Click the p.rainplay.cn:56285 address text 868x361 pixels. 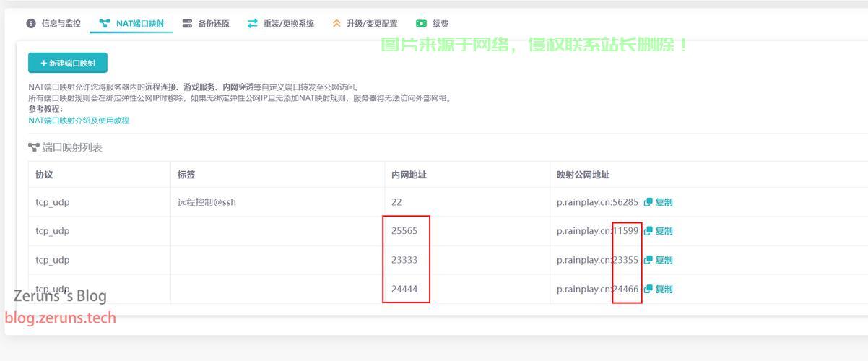(x=597, y=202)
